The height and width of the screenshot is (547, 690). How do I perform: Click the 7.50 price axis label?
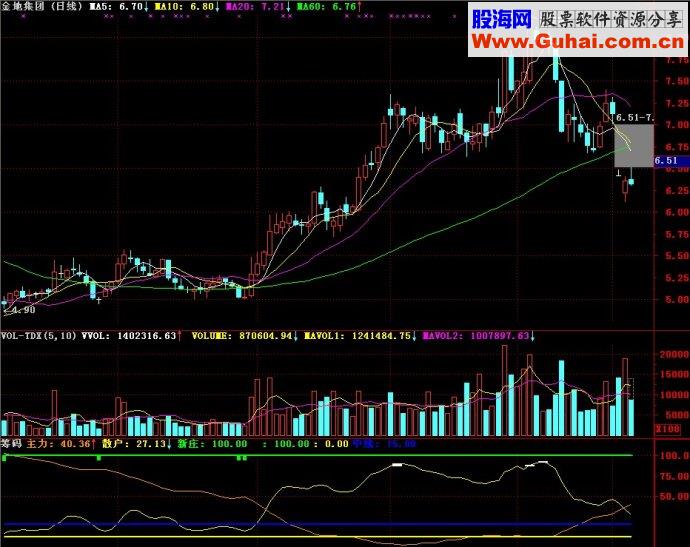[x=677, y=81]
